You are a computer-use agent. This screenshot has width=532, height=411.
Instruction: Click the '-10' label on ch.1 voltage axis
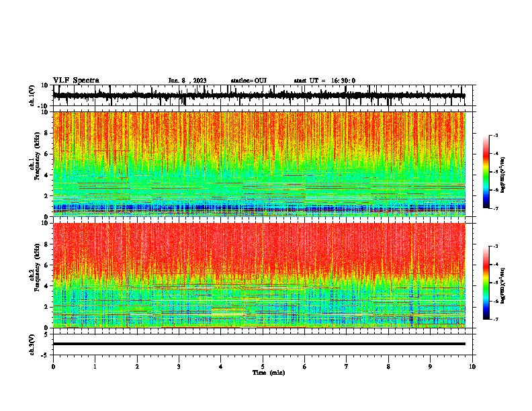tap(44, 106)
